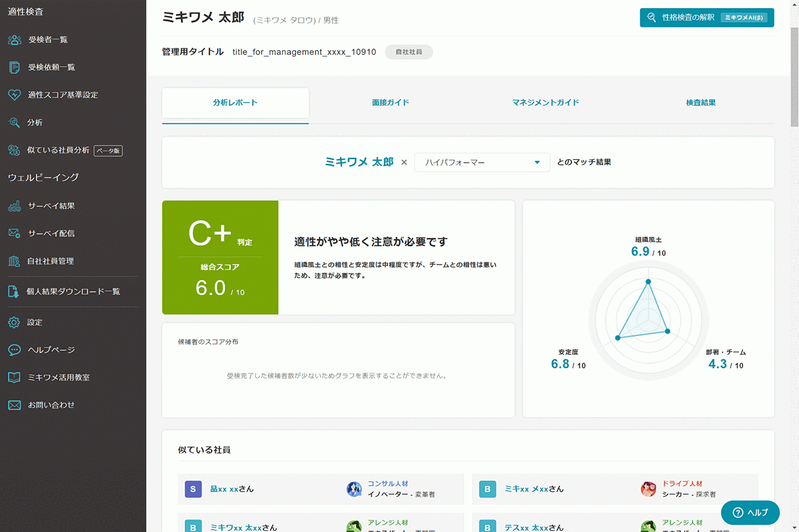Open the ハイパフォーマー match dropdown
Viewport: 799px width, 532px height.
click(482, 163)
